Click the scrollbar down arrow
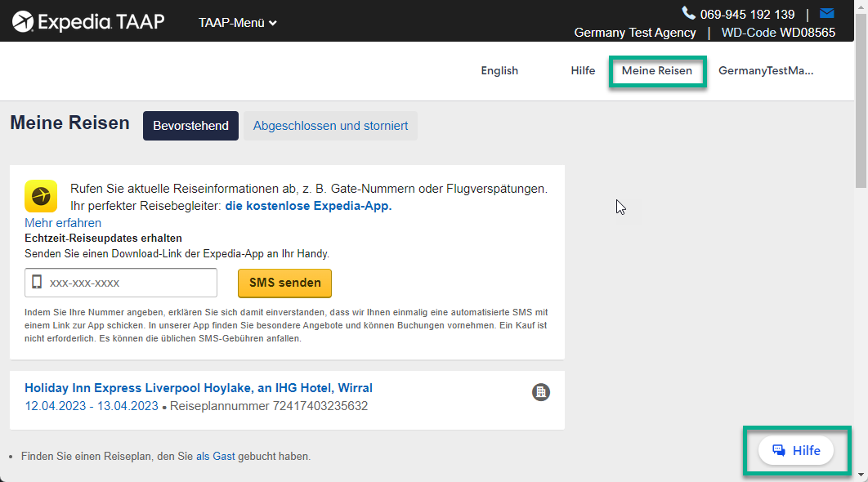Screen dimensions: 868x482 coord(861,475)
